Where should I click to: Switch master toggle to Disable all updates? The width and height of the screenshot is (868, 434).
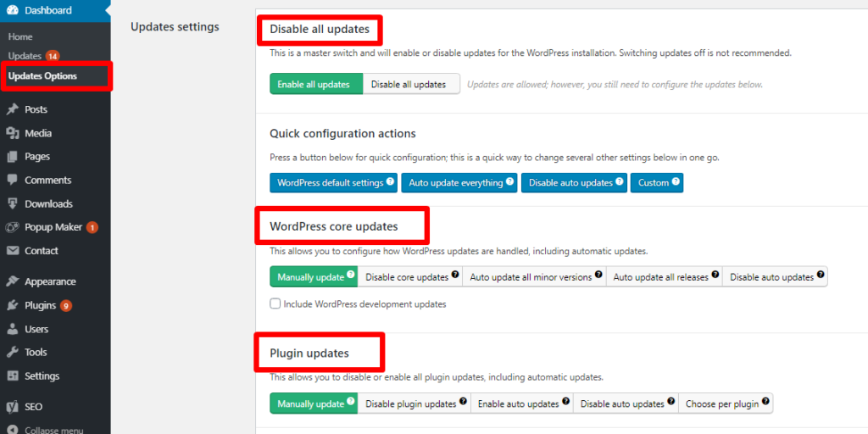tap(411, 84)
